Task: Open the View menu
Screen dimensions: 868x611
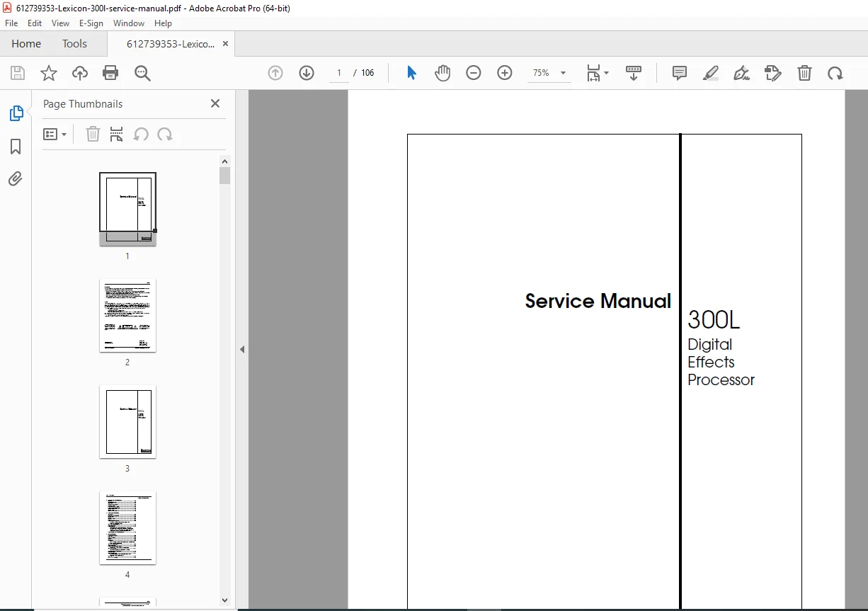Action: tap(61, 23)
